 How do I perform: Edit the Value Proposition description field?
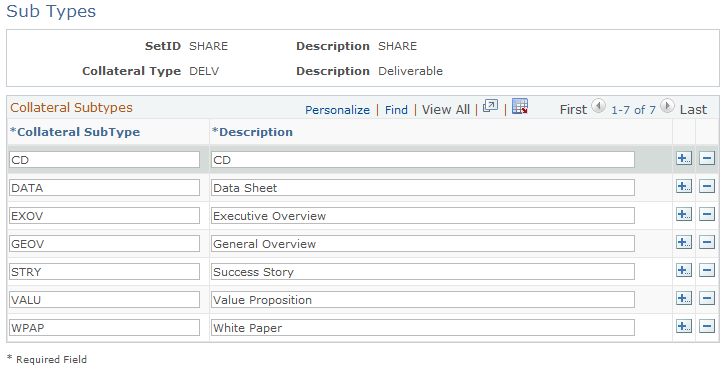pos(423,300)
